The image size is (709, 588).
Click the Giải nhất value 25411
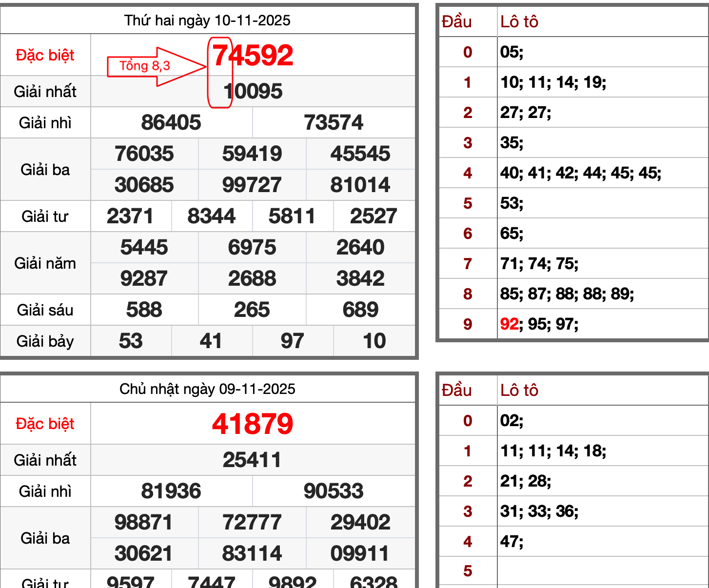[x=253, y=459]
